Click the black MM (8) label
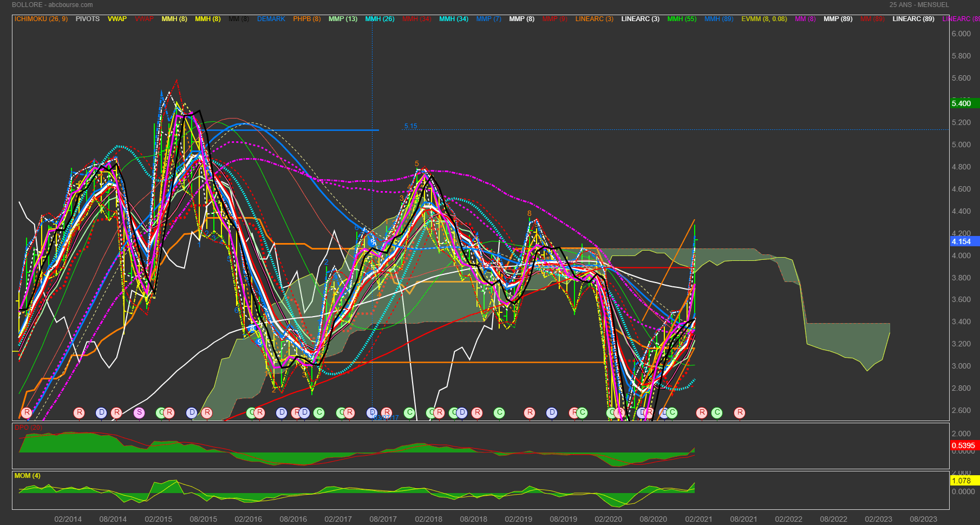The width and height of the screenshot is (980, 525). (x=239, y=19)
